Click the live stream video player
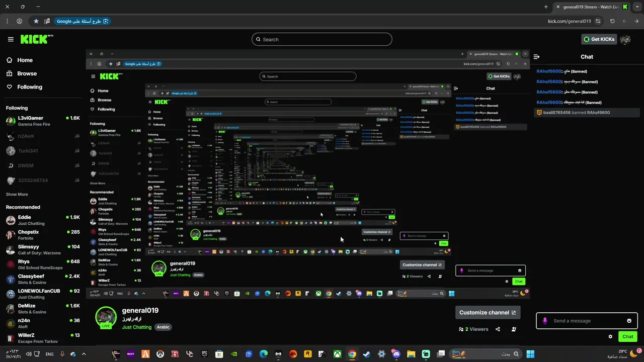644x362 pixels. tap(307, 174)
